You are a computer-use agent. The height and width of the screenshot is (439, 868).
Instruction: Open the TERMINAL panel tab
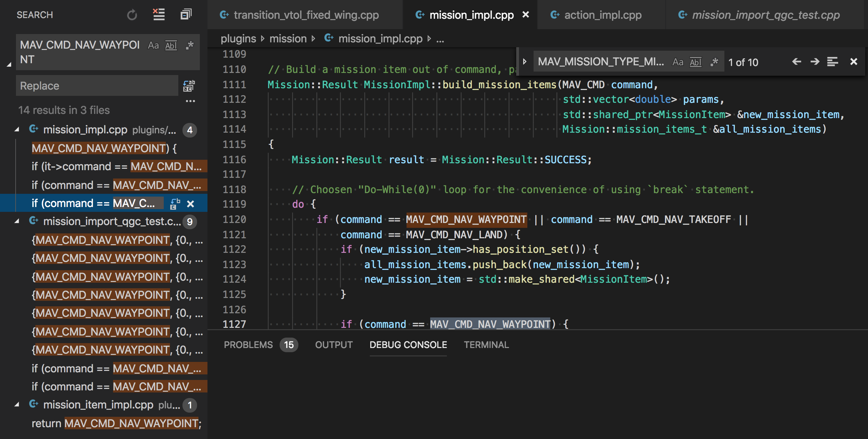pyautogui.click(x=486, y=345)
